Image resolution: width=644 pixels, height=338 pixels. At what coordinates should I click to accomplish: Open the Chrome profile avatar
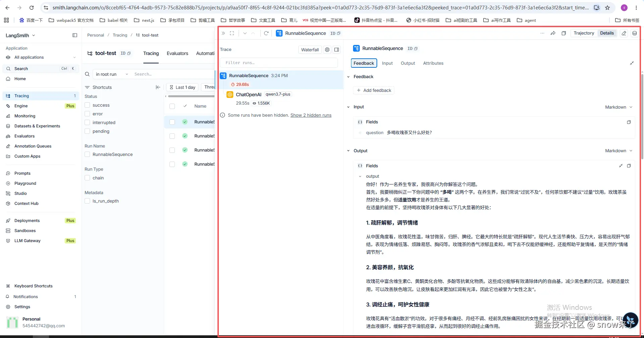[x=624, y=8]
